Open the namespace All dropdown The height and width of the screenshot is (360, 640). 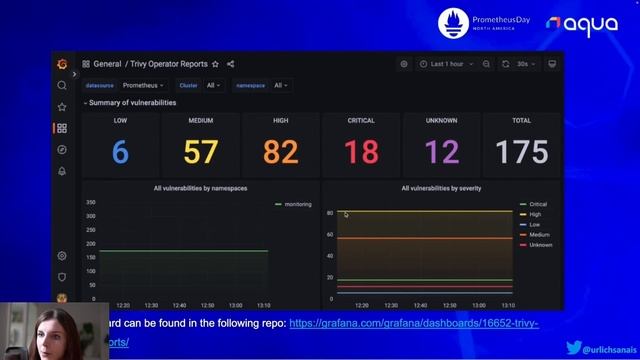pos(281,85)
